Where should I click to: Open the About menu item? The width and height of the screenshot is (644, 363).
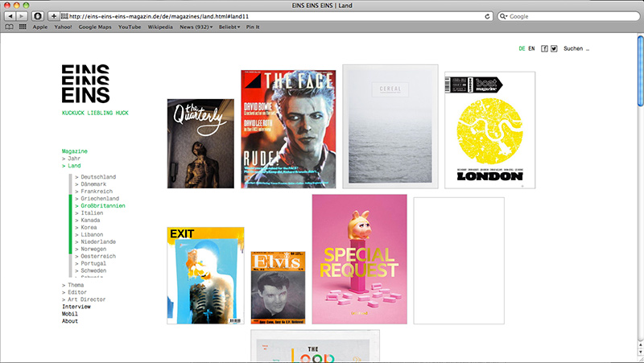point(70,321)
